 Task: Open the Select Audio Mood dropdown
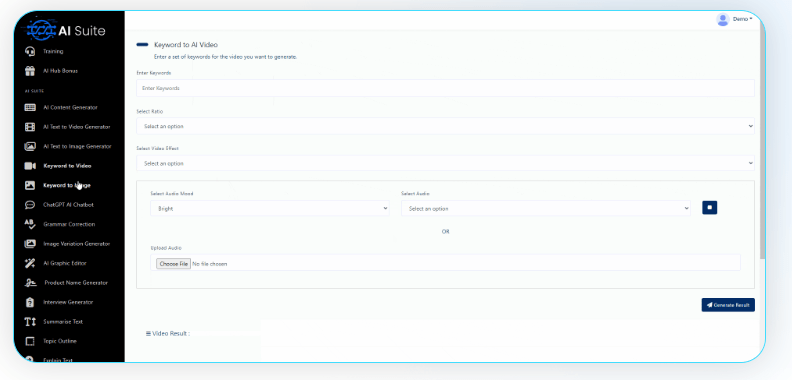tap(270, 208)
